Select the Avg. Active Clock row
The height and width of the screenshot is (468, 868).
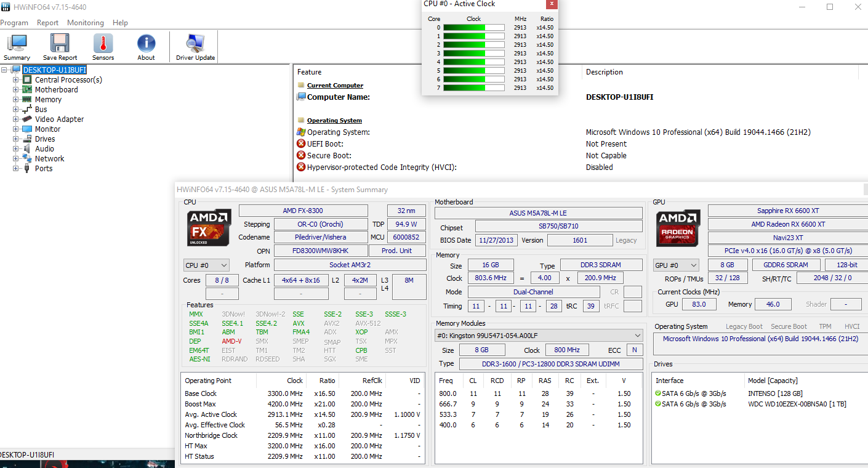point(302,414)
